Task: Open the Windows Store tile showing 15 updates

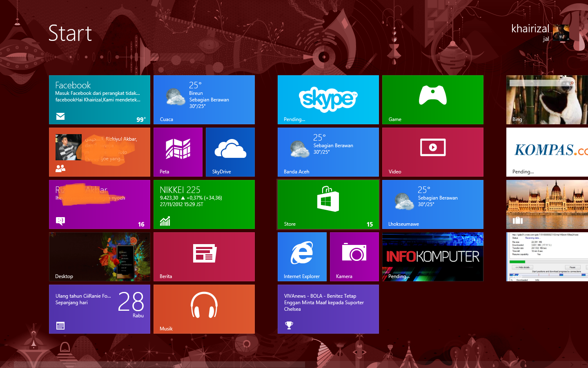Action: coord(328,204)
